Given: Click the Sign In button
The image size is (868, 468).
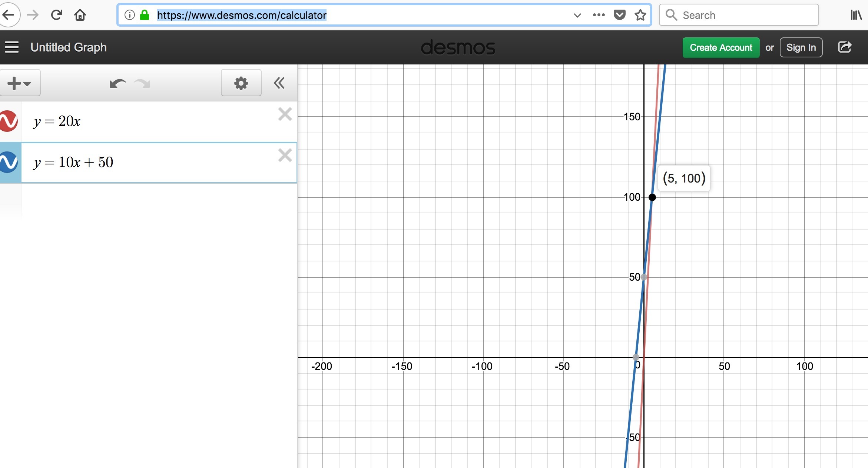Looking at the screenshot, I should click(801, 48).
